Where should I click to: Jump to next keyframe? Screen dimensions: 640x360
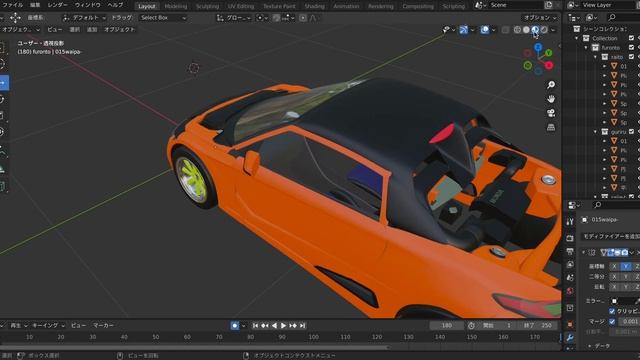pyautogui.click(x=293, y=326)
